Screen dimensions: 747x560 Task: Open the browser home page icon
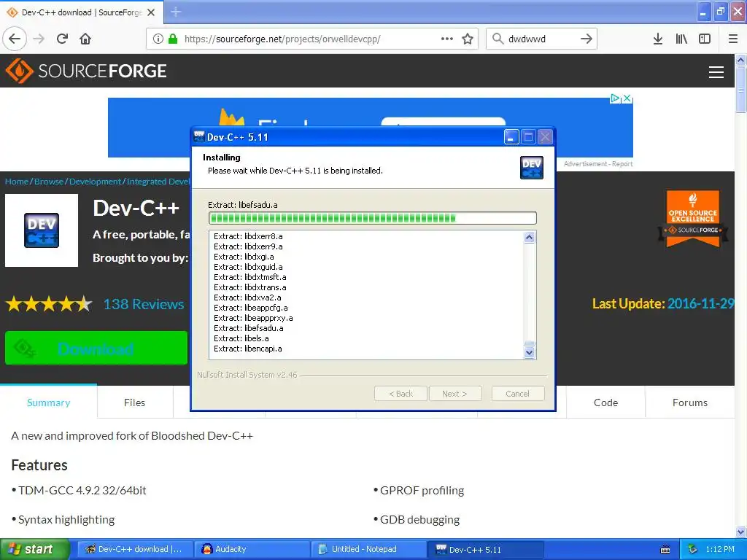click(85, 39)
